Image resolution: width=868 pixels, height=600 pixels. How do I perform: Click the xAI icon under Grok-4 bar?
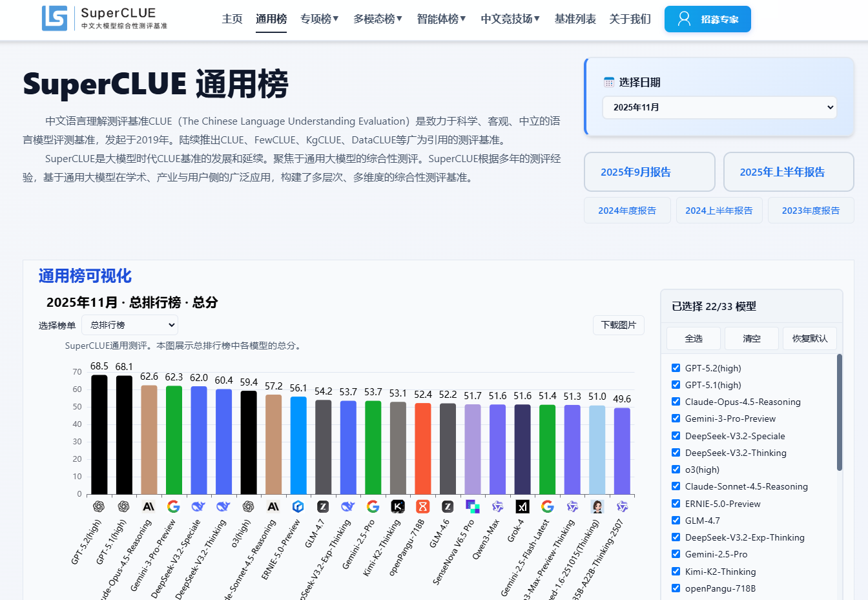tap(522, 507)
